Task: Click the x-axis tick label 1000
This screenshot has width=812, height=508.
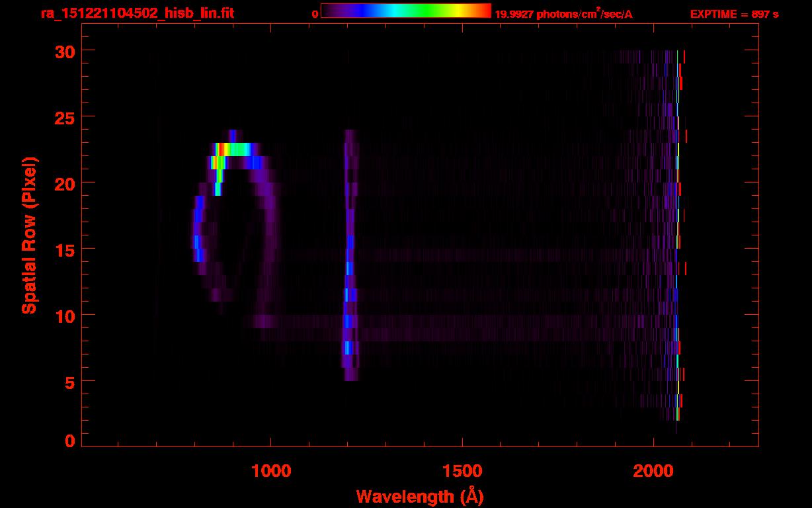Action: 271,470
